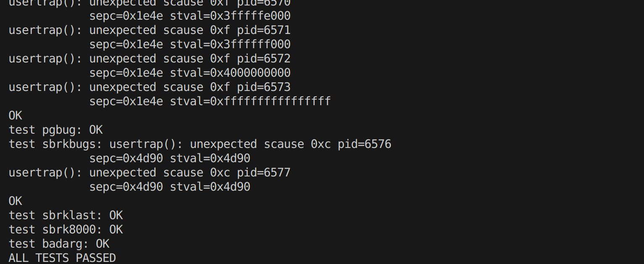Click the standalone OK above test sbrklast
Image resolution: width=644 pixels, height=264 pixels.
pyautogui.click(x=16, y=201)
